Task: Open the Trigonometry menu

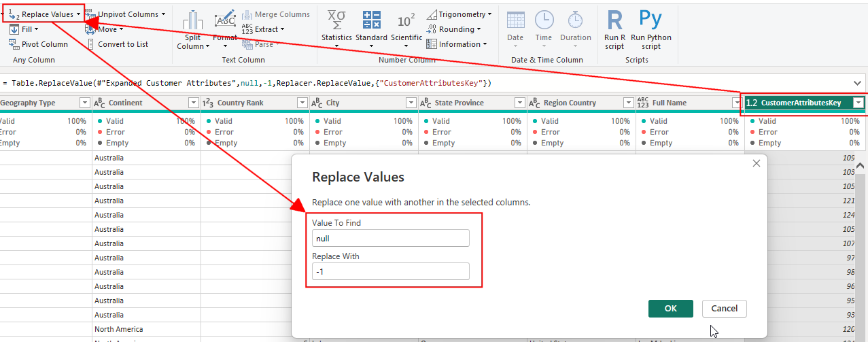Action: (459, 14)
